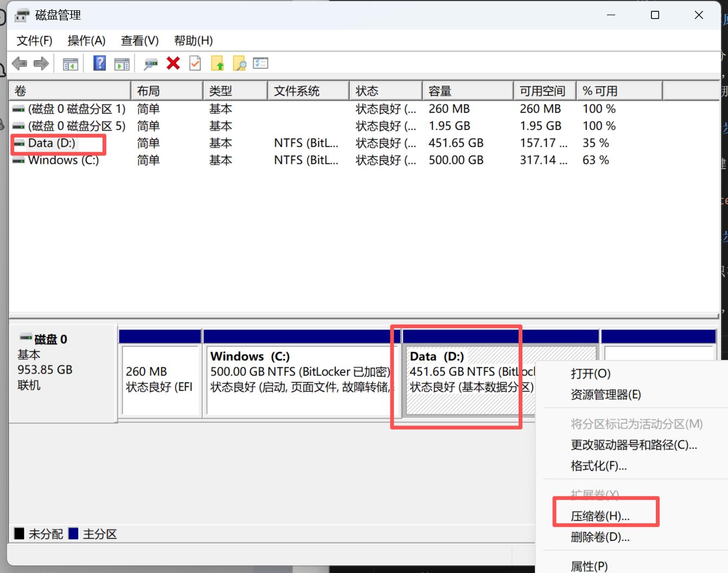Screen dimensions: 728x573
Task: Select 更改驱动器号和路径(C) in the context menu
Action: coord(634,445)
